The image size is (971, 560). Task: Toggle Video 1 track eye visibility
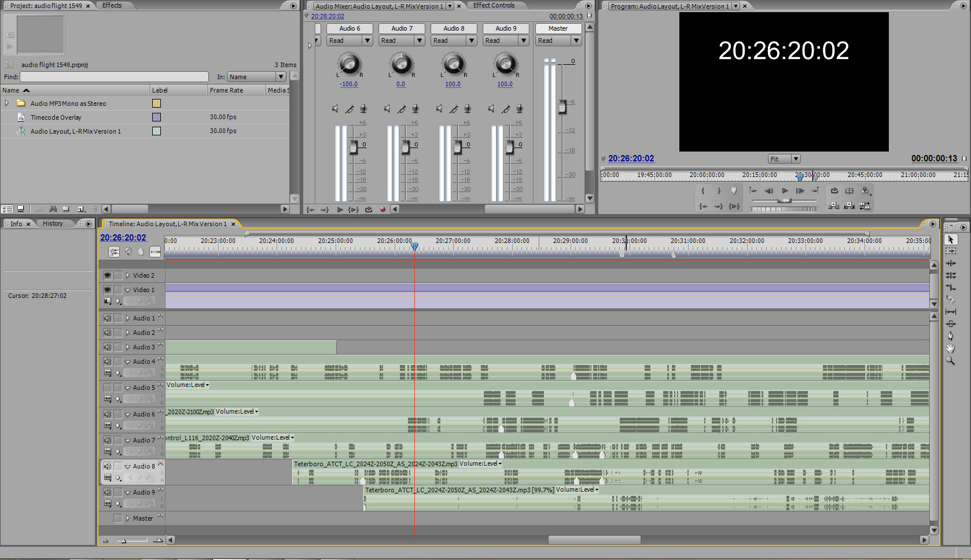pos(107,290)
